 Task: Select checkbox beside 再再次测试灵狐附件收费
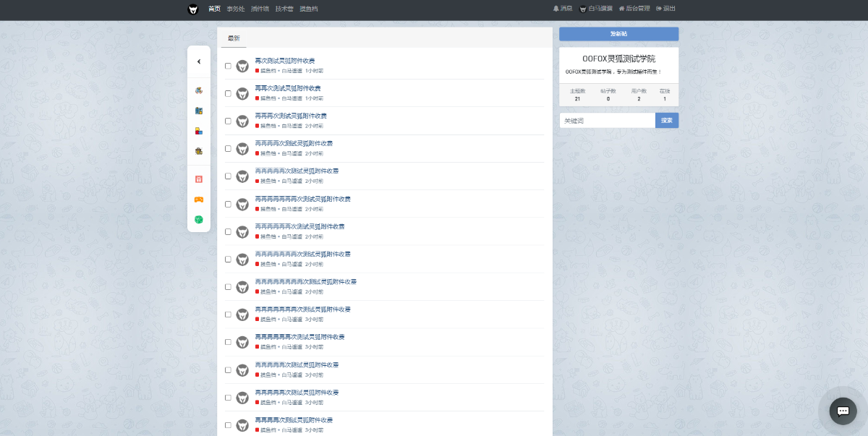click(x=229, y=93)
